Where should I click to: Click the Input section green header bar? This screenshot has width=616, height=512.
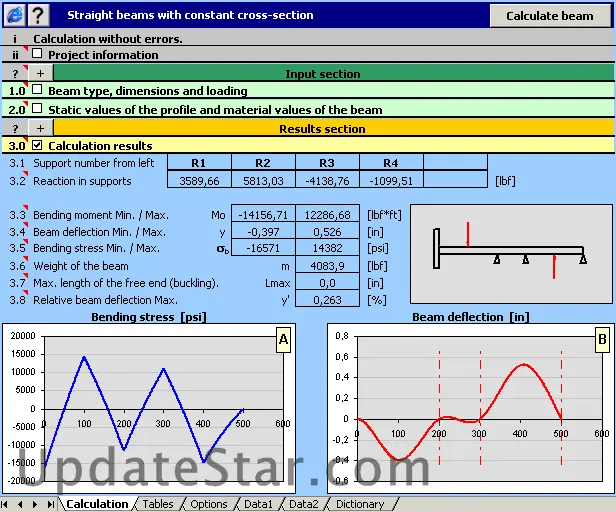click(x=333, y=73)
